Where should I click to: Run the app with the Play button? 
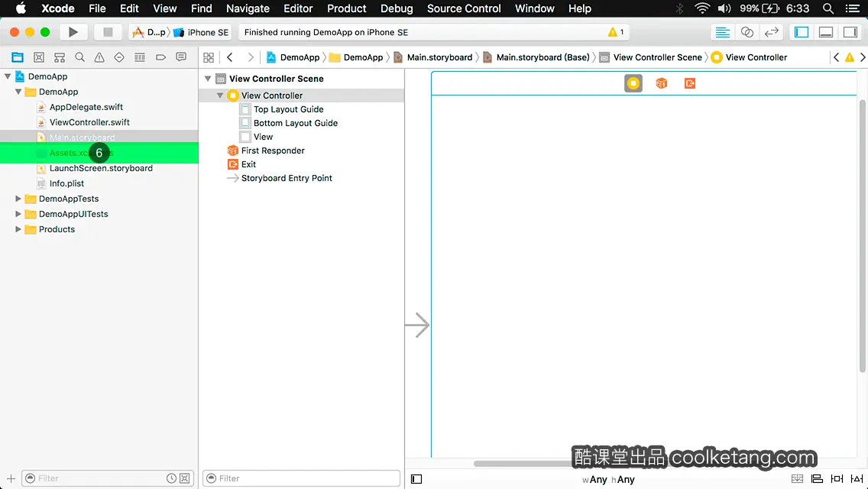coord(73,32)
